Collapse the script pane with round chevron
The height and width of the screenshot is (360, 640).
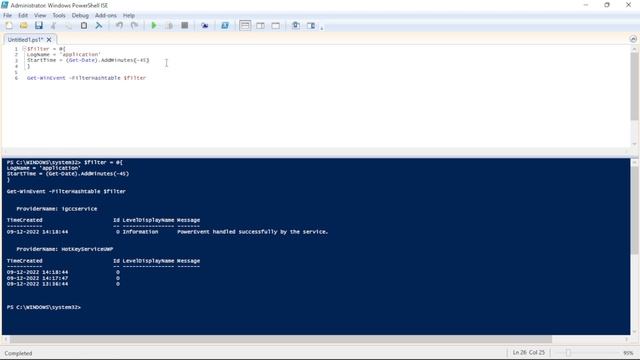coord(633,39)
